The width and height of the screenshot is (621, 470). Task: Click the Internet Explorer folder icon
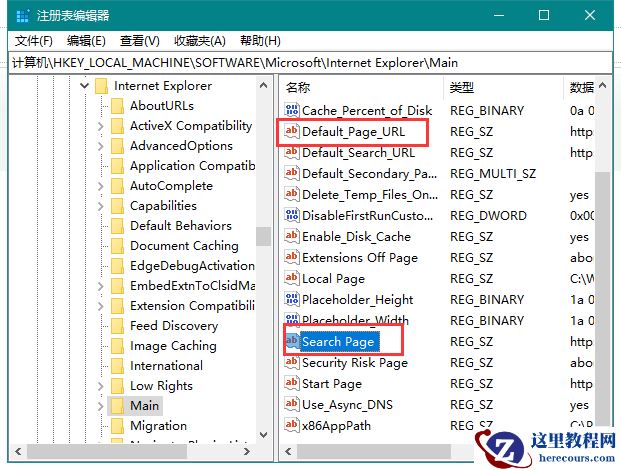click(x=102, y=86)
